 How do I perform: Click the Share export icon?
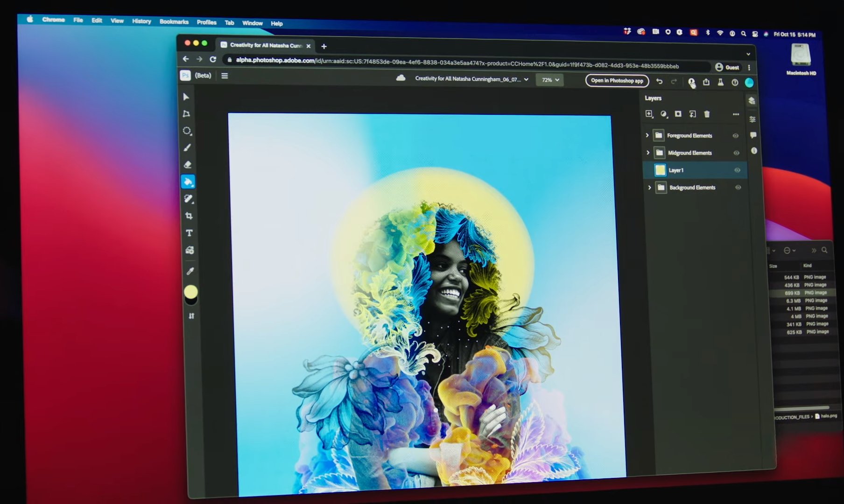coord(706,82)
